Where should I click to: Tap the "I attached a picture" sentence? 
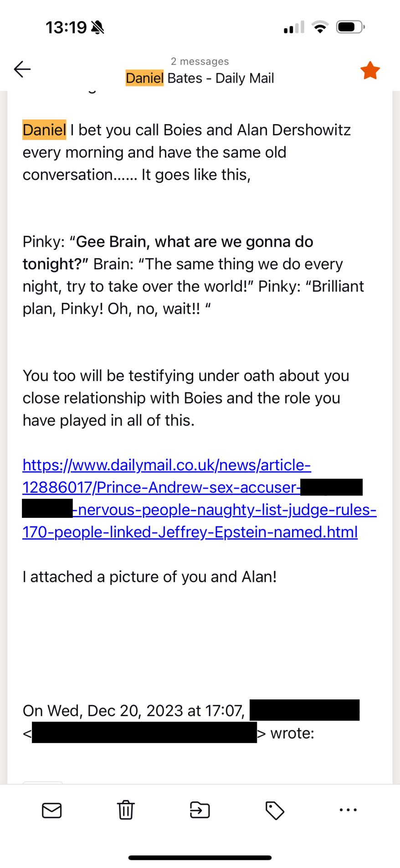pos(149,577)
